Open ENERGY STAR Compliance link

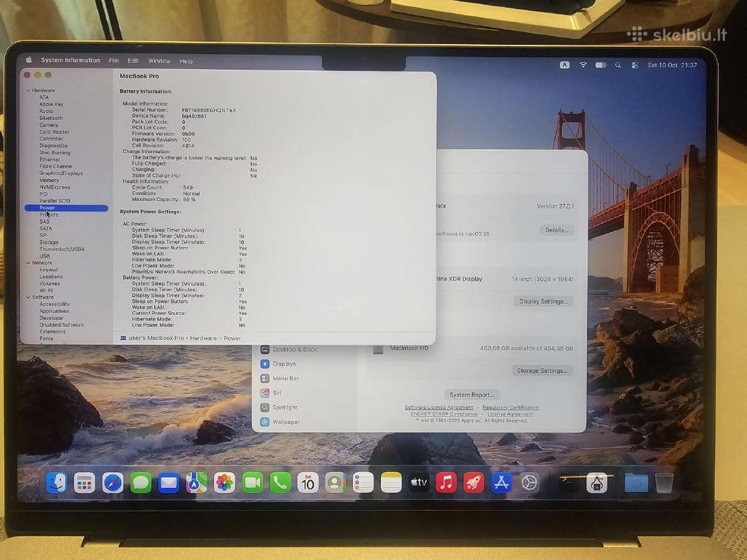pyautogui.click(x=444, y=414)
